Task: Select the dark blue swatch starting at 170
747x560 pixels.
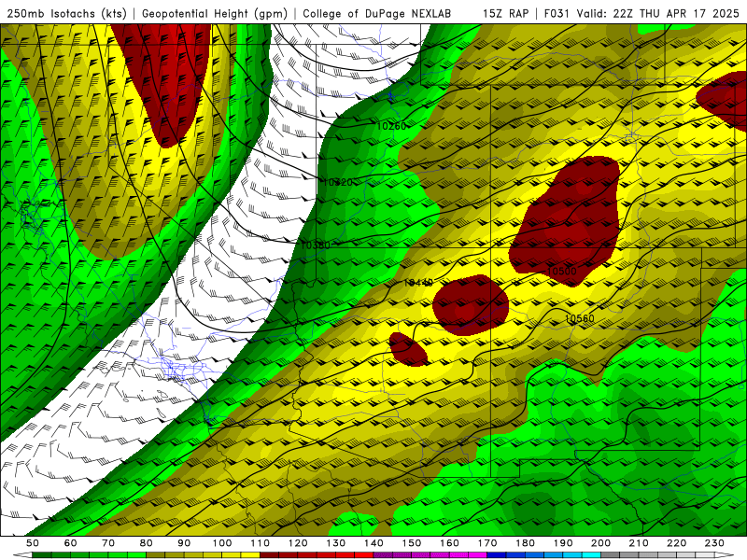Action: click(497, 554)
